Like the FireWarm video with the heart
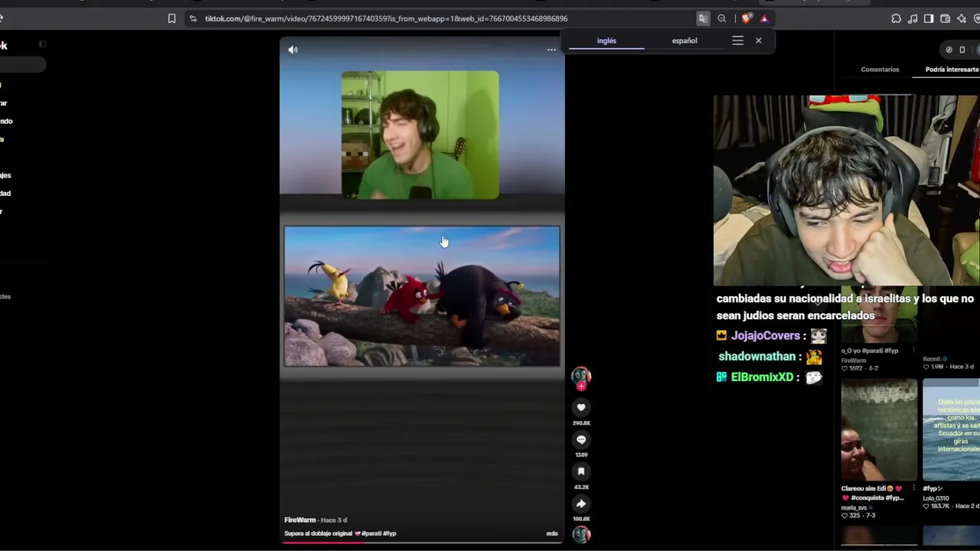Screen dimensions: 980x551 click(x=581, y=408)
